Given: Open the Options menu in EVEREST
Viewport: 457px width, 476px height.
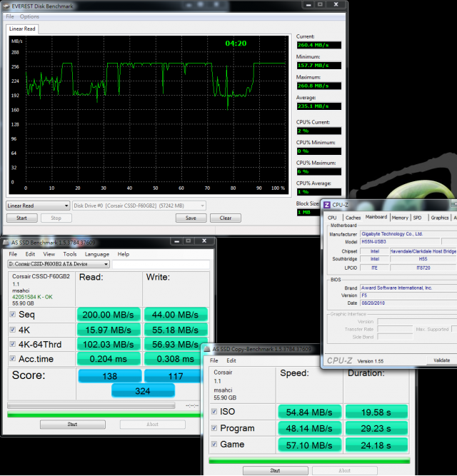Looking at the screenshot, I should [x=29, y=16].
